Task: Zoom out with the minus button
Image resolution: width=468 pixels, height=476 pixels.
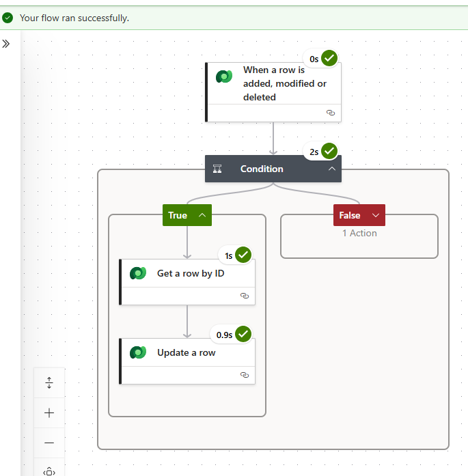Action: tap(49, 443)
